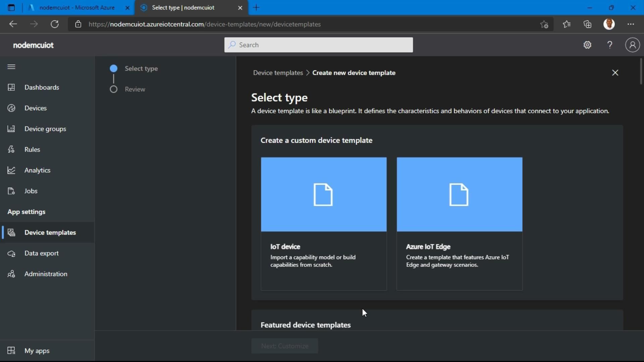Open the application settings gear
This screenshot has height=362, width=644.
[x=587, y=45]
